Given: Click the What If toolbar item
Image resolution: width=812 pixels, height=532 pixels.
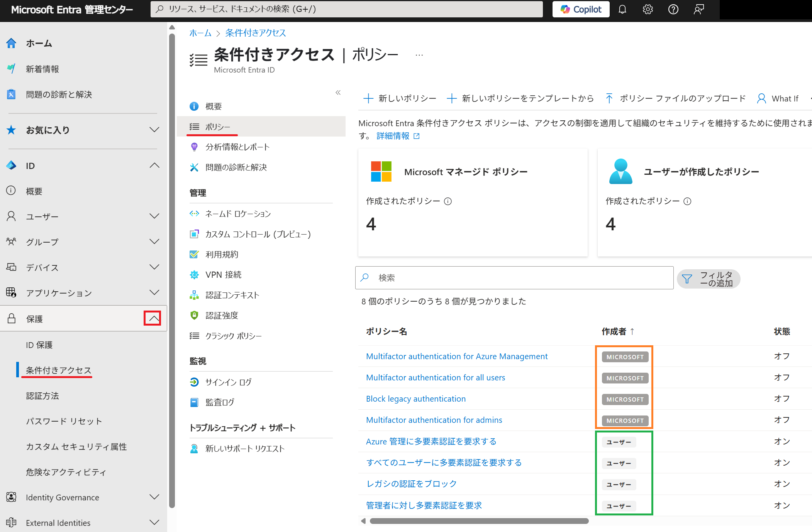Looking at the screenshot, I should (778, 98).
